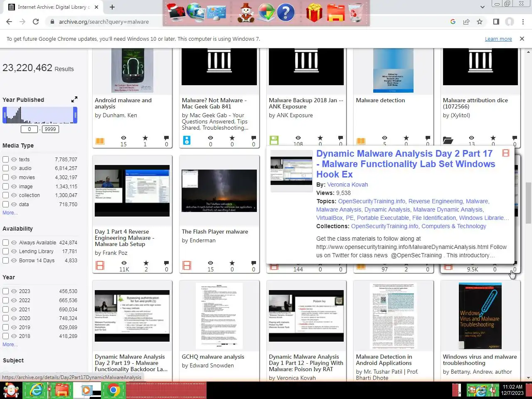Image resolution: width=532 pixels, height=399 pixels.
Task: Click texts media icon on Android malware card
Action: tap(100, 141)
